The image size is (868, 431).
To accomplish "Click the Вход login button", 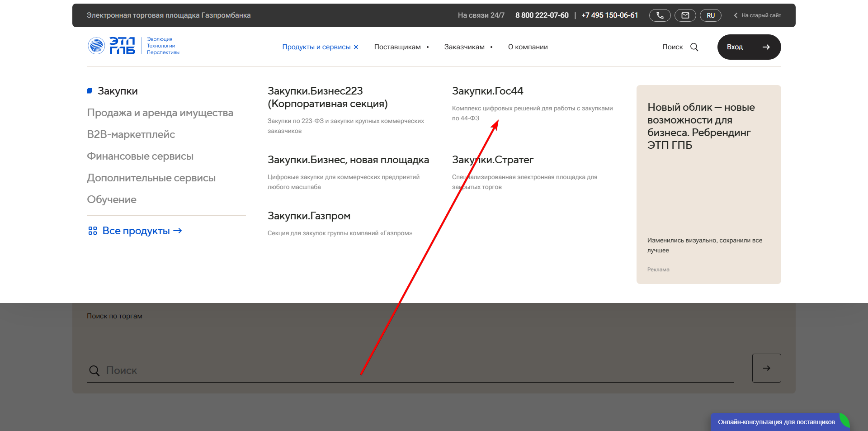I will [749, 47].
